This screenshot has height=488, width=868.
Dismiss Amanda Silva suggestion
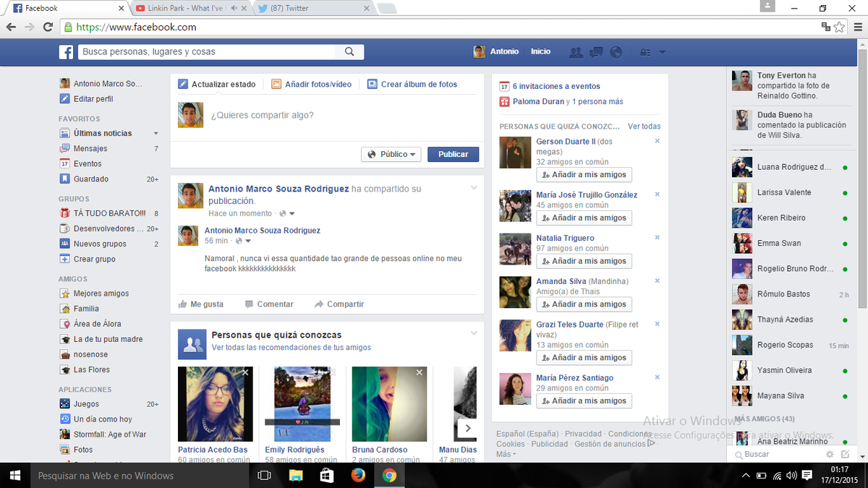[x=657, y=281]
